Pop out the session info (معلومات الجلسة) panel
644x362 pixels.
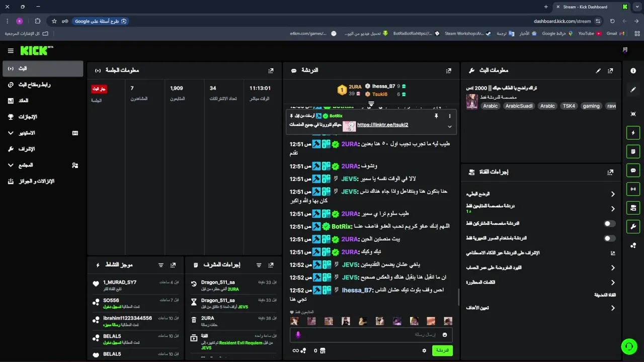(x=271, y=71)
